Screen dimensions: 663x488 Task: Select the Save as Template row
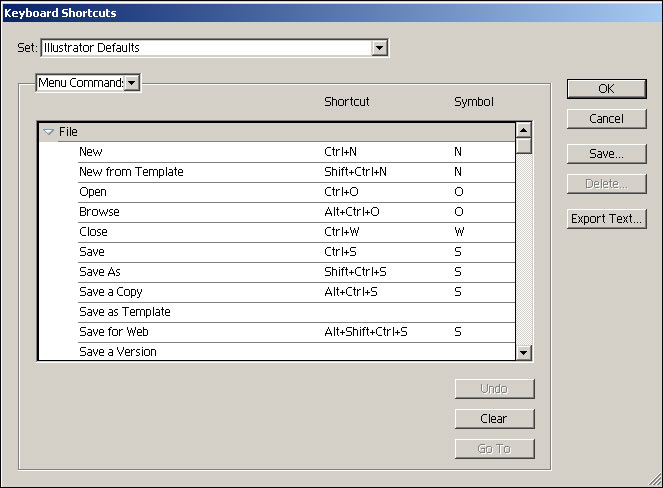(296, 312)
